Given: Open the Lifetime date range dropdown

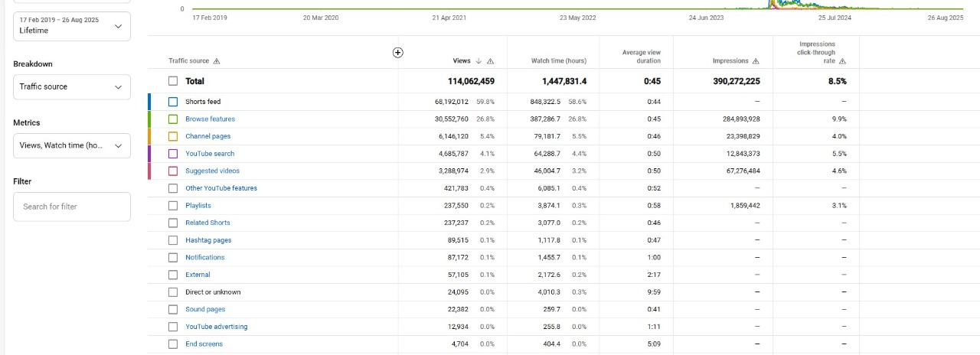Looking at the screenshot, I should pyautogui.click(x=72, y=26).
